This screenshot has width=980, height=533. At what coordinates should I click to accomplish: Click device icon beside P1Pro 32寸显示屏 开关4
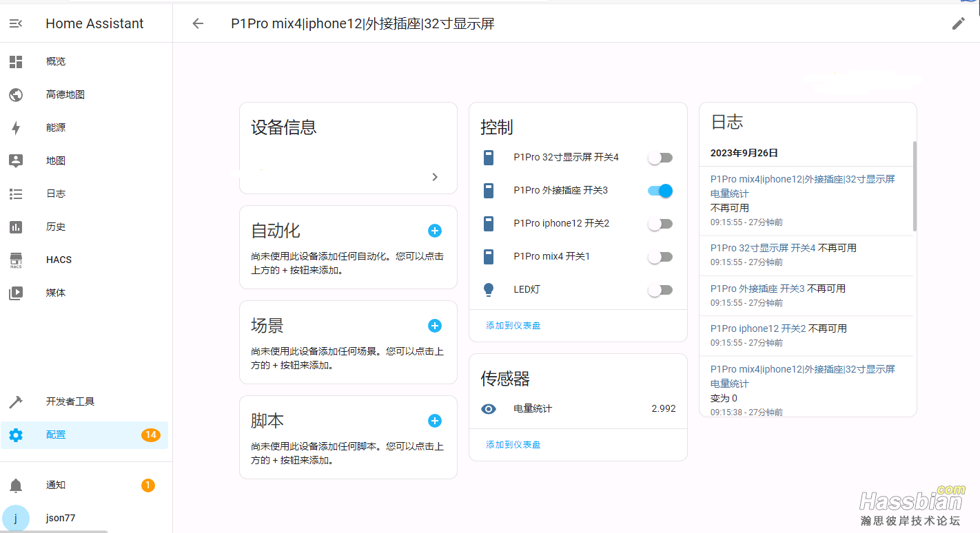[489, 158]
